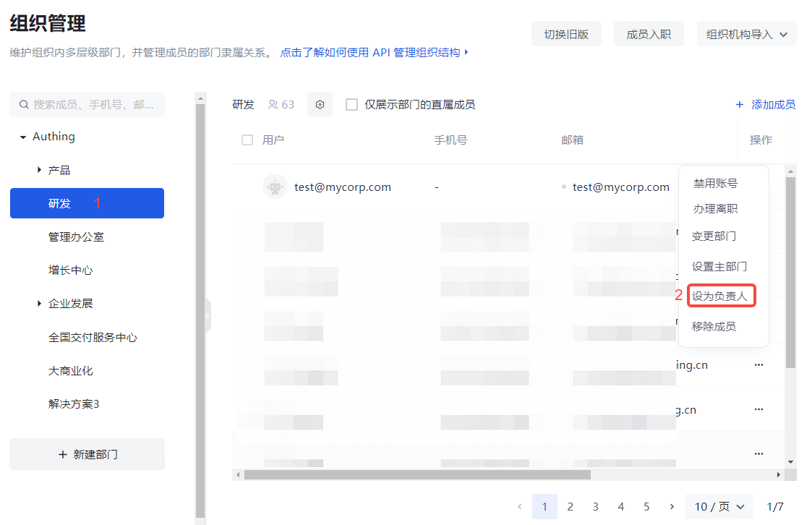Click the sidebar collapse handle
Viewport: 812px width, 525px height.
click(208, 315)
